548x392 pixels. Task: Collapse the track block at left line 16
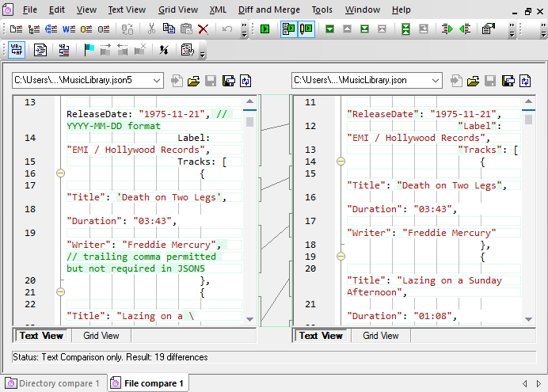60,173
